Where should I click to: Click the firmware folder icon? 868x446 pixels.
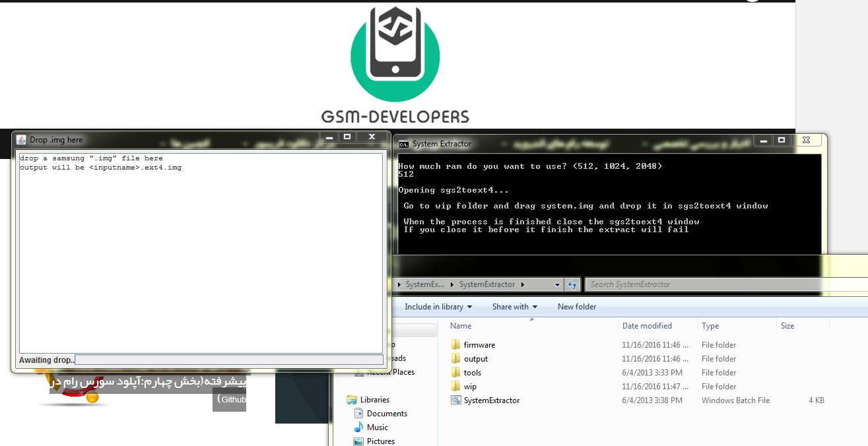point(455,345)
